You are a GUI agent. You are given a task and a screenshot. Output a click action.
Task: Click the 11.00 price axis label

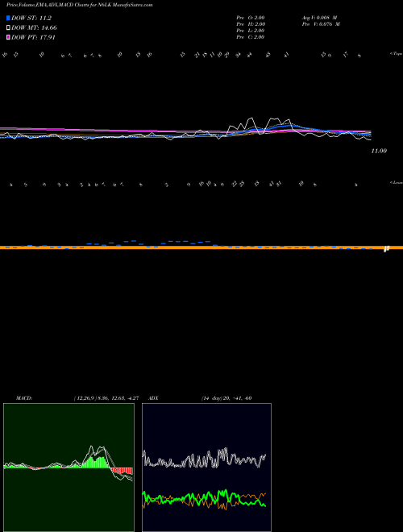[379, 151]
